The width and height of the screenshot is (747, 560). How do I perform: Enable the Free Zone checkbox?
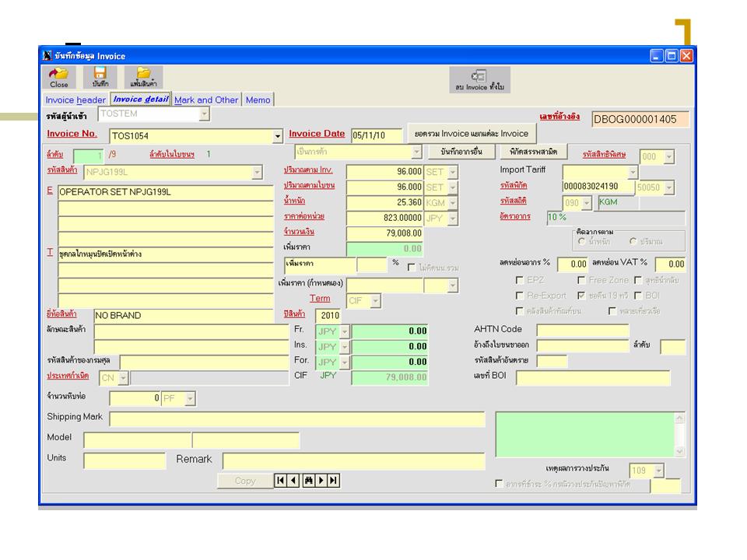[x=581, y=280]
